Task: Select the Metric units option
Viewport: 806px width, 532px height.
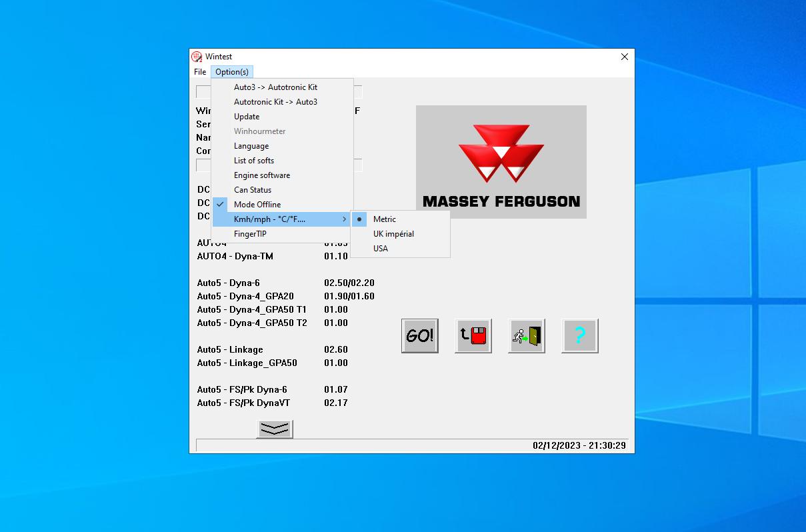Action: coord(400,219)
